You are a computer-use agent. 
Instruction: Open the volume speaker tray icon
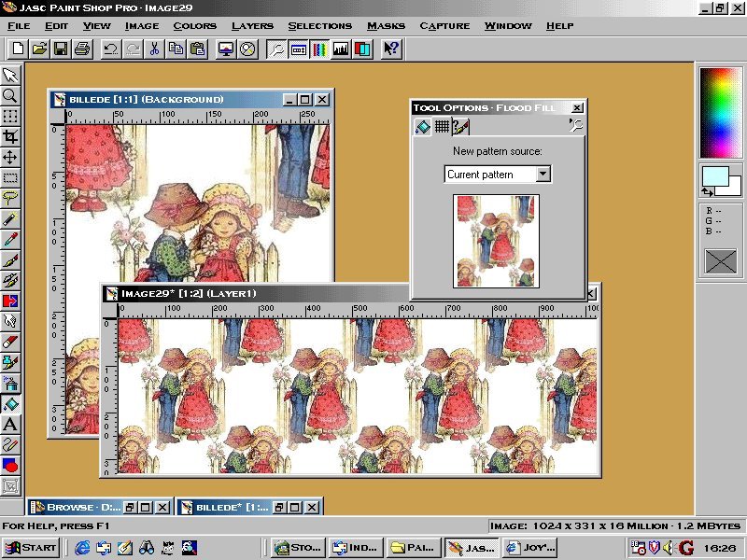tap(669, 548)
